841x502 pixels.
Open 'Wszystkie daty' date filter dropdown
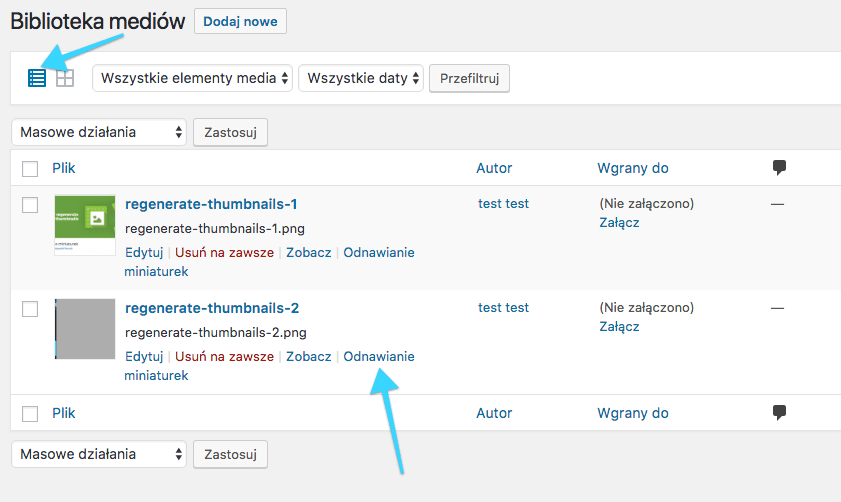click(x=361, y=78)
